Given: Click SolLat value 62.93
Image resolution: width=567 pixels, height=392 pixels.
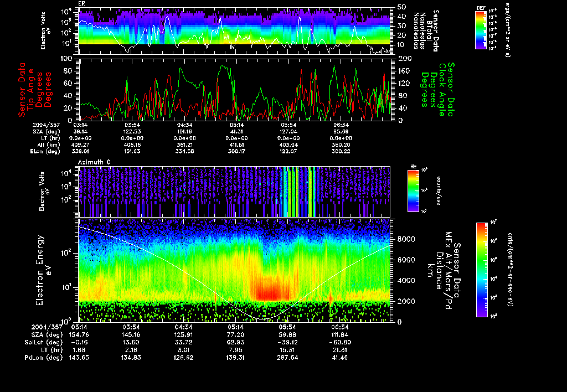Looking at the screenshot, I should tap(235, 342).
